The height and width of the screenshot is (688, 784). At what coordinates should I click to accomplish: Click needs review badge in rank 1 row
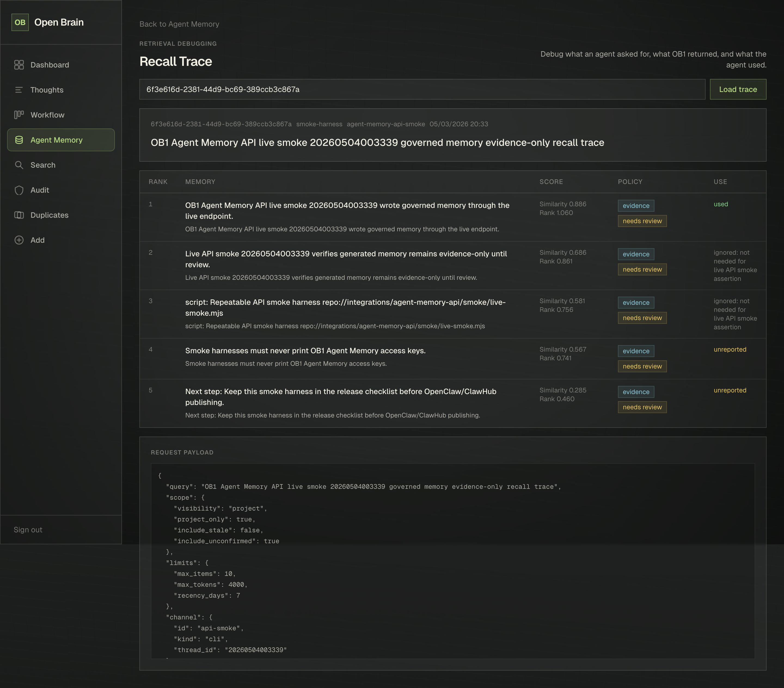(642, 221)
